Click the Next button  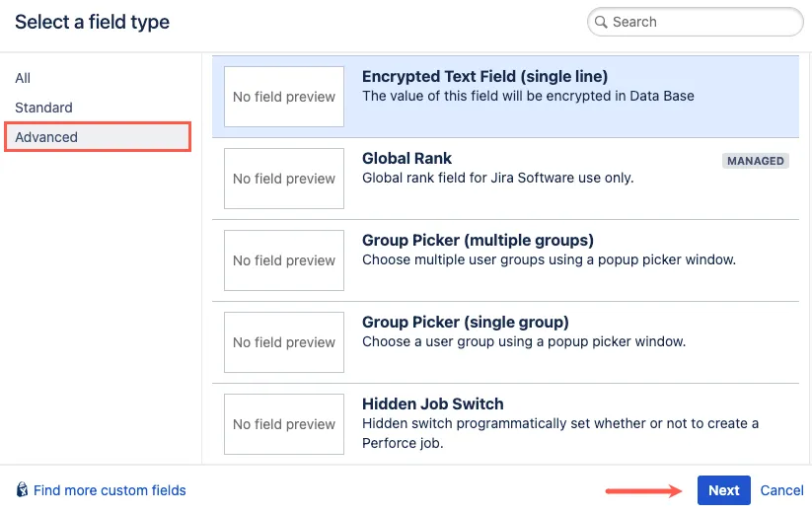(723, 490)
